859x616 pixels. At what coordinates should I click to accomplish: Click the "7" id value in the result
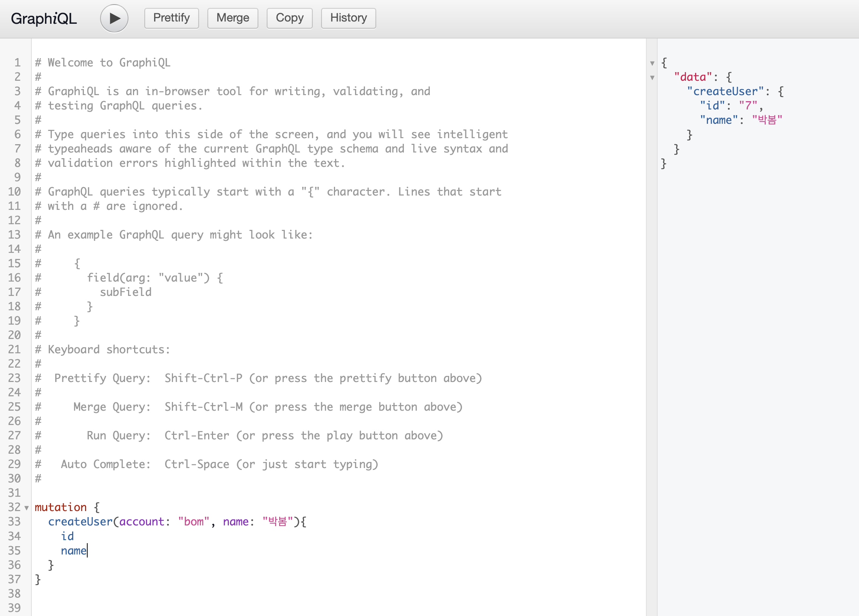(x=748, y=106)
